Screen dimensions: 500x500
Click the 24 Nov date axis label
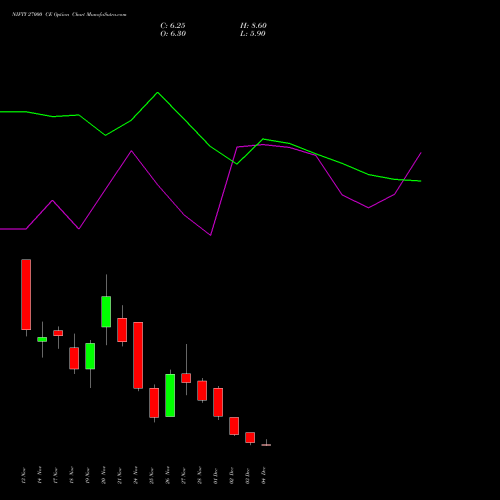136,475
